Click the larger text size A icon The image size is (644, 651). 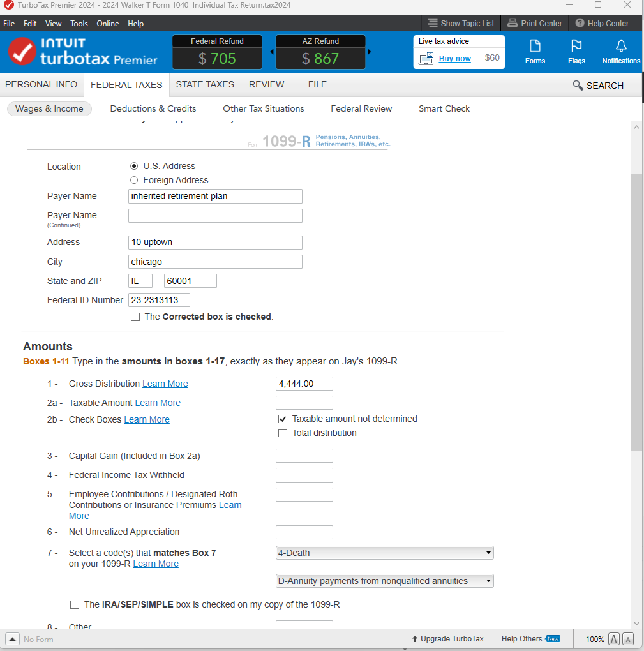pyautogui.click(x=614, y=639)
